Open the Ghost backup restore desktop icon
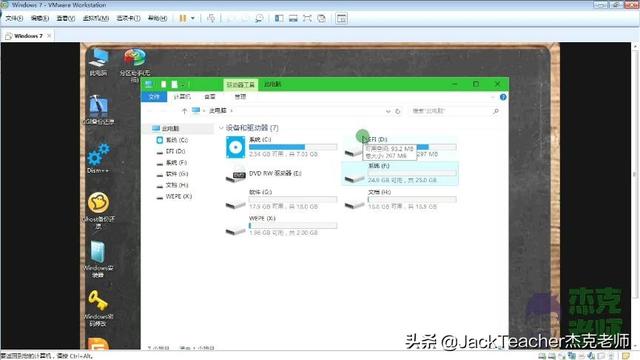 (x=98, y=210)
